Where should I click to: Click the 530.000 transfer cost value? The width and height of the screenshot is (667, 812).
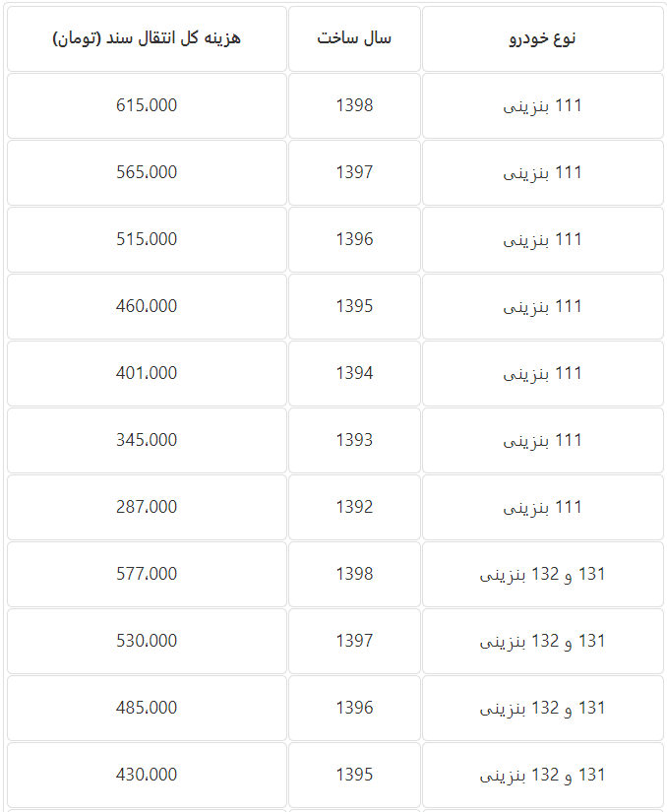pyautogui.click(x=147, y=641)
